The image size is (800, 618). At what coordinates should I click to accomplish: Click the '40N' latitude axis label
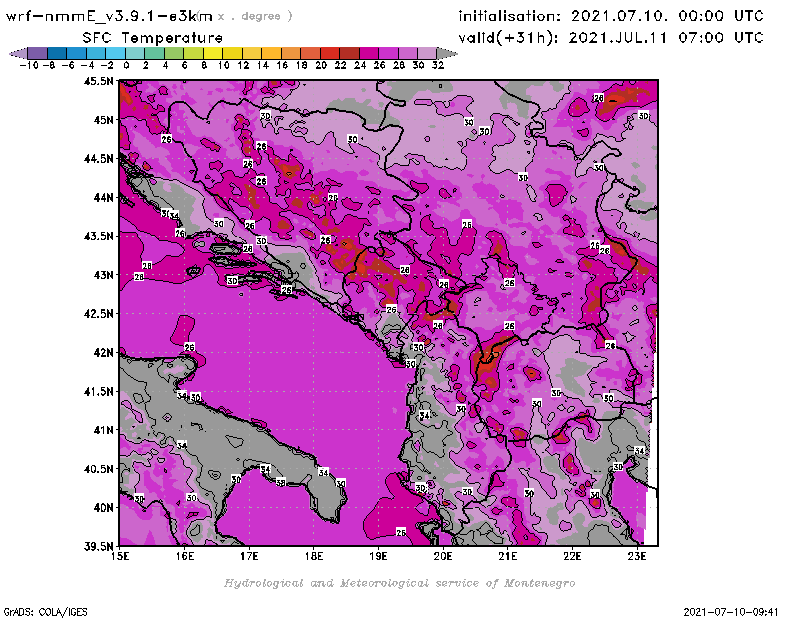click(x=103, y=508)
